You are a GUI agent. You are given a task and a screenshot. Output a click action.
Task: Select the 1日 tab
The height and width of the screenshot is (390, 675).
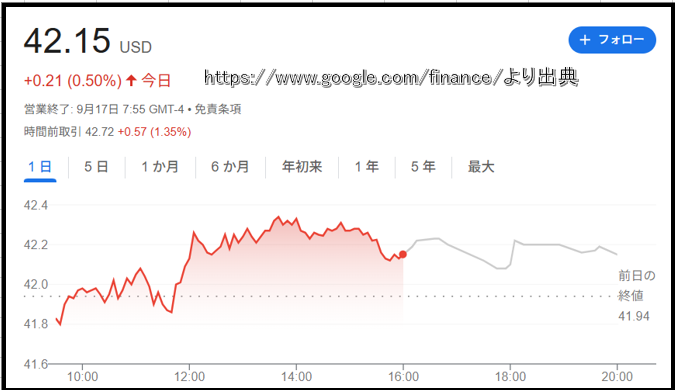coord(40,167)
